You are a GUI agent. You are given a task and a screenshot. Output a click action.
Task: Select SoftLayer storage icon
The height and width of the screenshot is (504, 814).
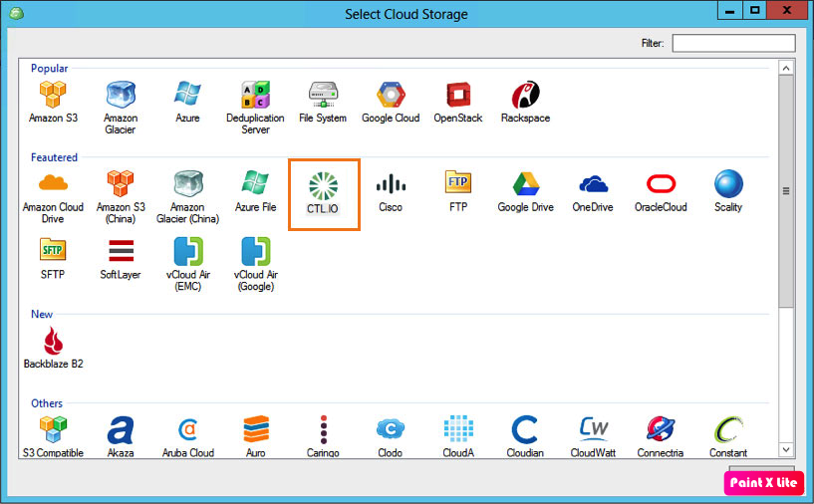pos(121,250)
